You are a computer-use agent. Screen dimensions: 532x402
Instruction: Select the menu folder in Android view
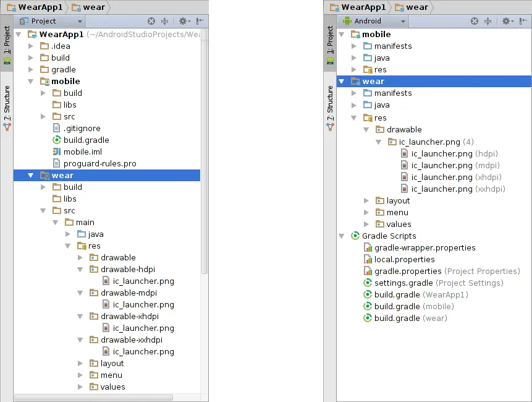click(x=392, y=213)
